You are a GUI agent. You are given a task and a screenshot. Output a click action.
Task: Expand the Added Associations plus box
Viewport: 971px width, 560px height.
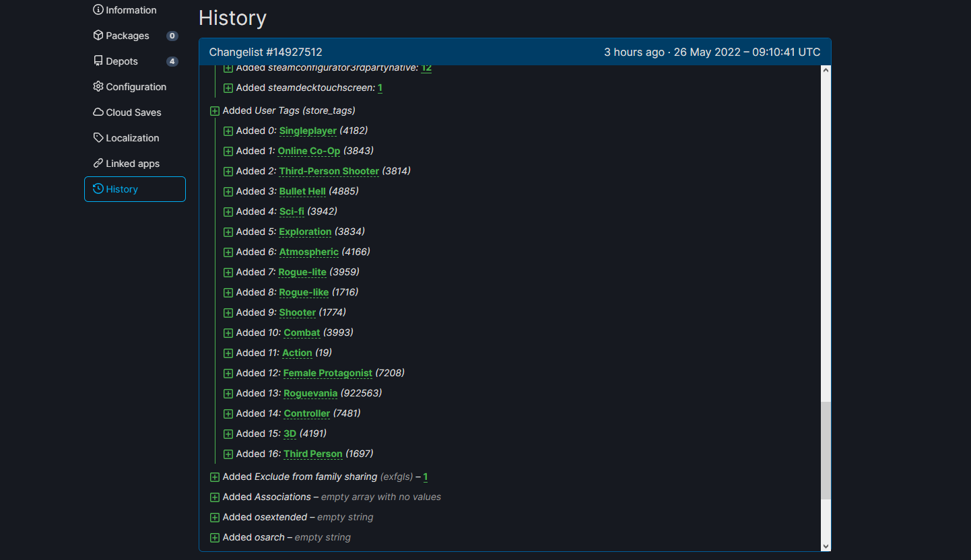pos(215,497)
